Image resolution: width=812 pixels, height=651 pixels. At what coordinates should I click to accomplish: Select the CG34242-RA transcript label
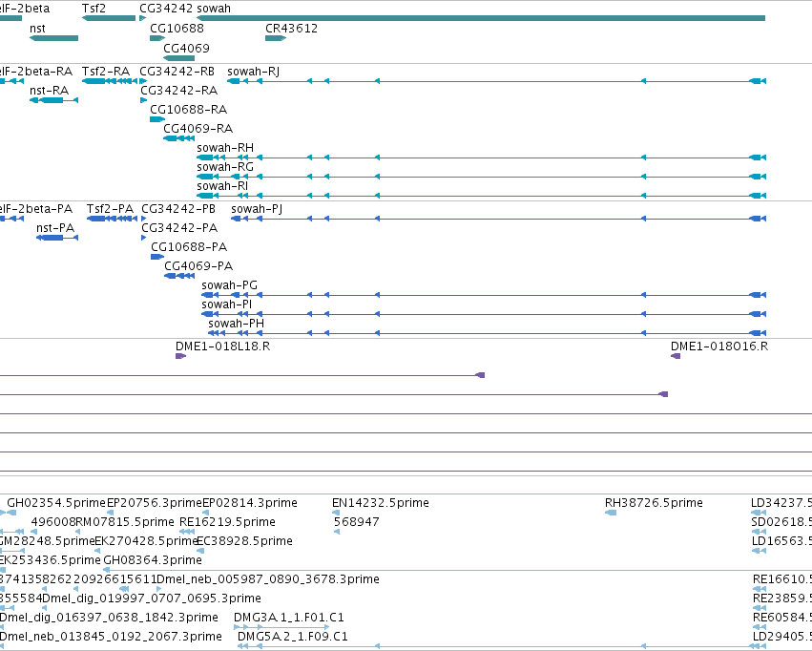tap(179, 90)
